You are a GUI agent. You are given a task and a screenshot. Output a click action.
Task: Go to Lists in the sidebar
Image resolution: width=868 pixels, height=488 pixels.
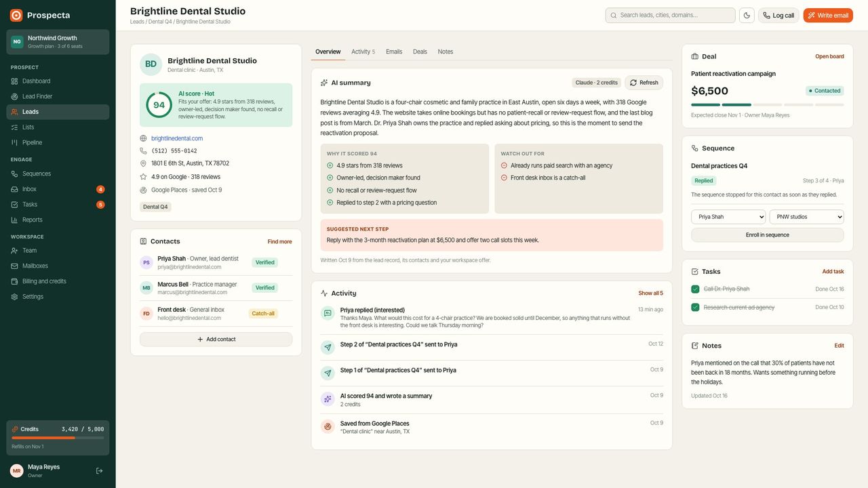(58, 127)
